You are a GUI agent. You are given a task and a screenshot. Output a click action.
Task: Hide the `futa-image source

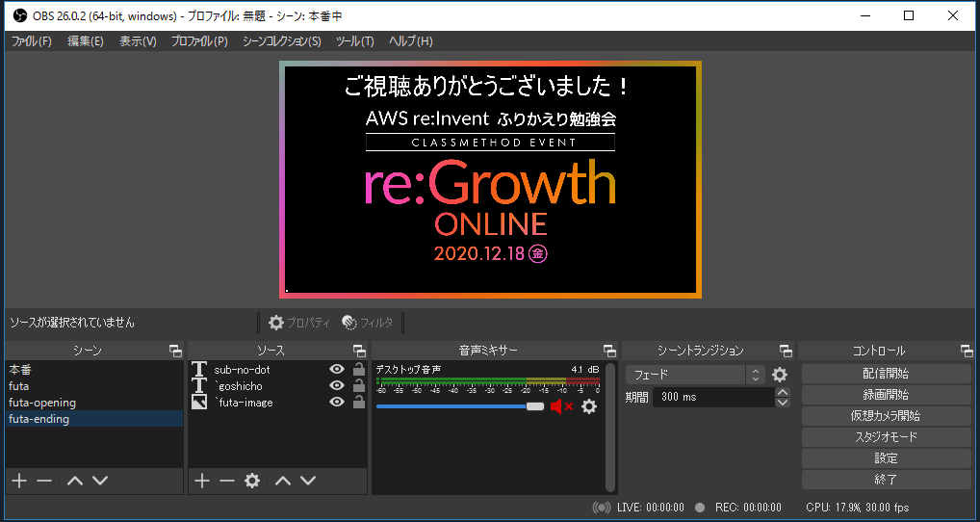[x=337, y=402]
